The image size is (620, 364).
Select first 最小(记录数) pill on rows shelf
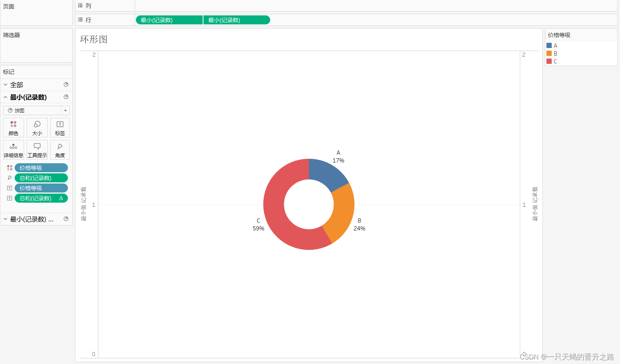point(169,20)
